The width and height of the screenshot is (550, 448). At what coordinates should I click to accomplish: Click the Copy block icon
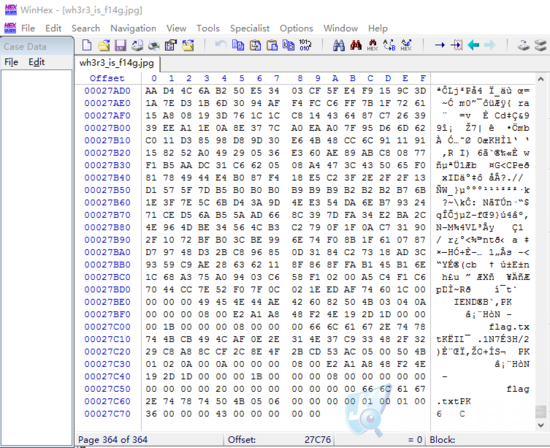(x=238, y=45)
